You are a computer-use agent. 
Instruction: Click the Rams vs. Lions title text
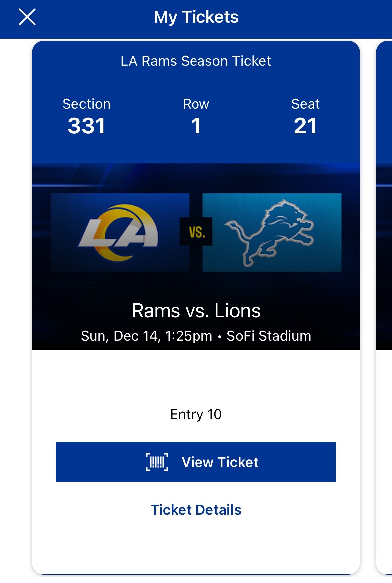196,312
